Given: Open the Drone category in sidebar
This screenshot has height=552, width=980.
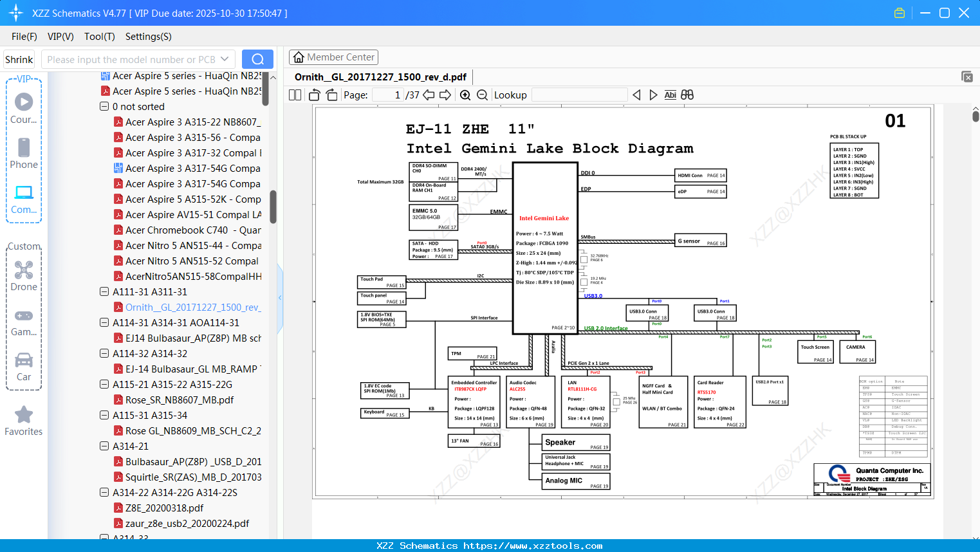Looking at the screenshot, I should click(24, 276).
